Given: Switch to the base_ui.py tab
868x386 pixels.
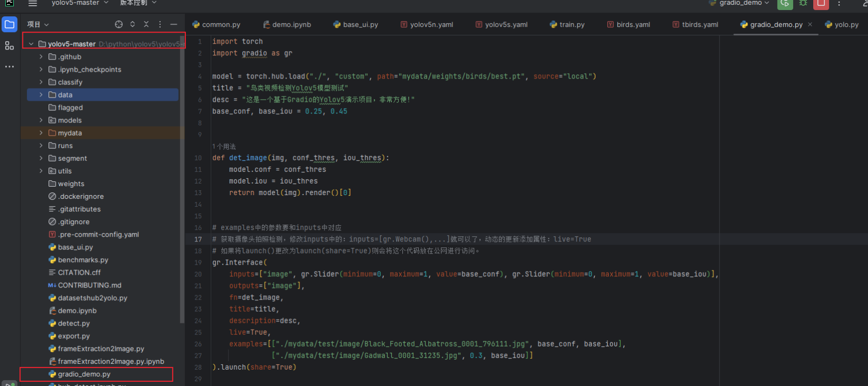Looking at the screenshot, I should [x=356, y=24].
